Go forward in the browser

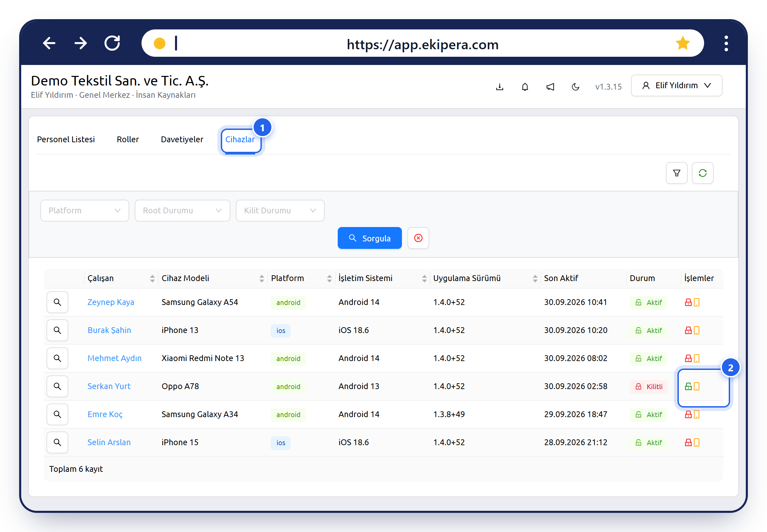tap(81, 43)
